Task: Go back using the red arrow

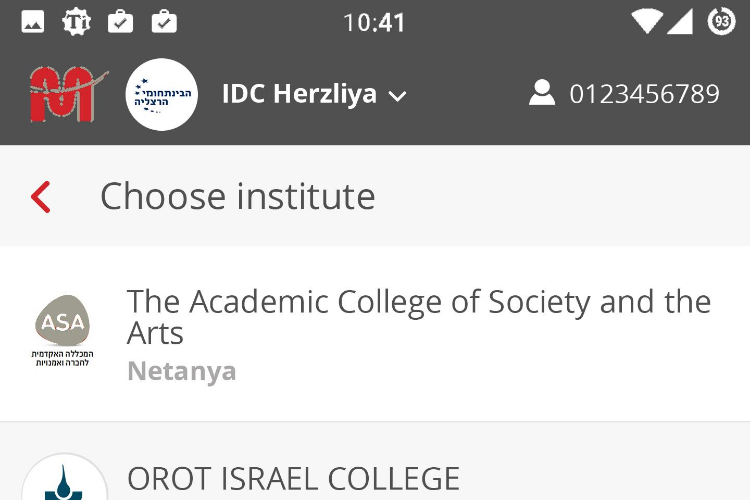Action: pos(41,197)
